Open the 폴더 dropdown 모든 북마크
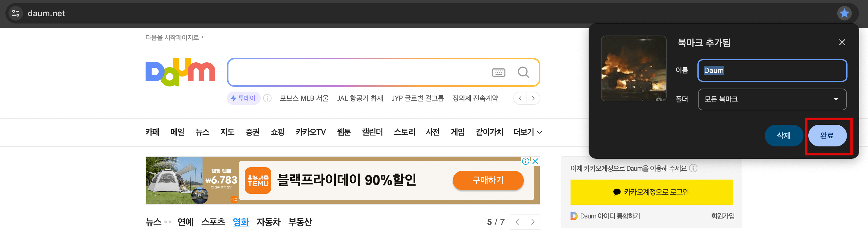Screen dimensions: 868x235 click(772, 99)
